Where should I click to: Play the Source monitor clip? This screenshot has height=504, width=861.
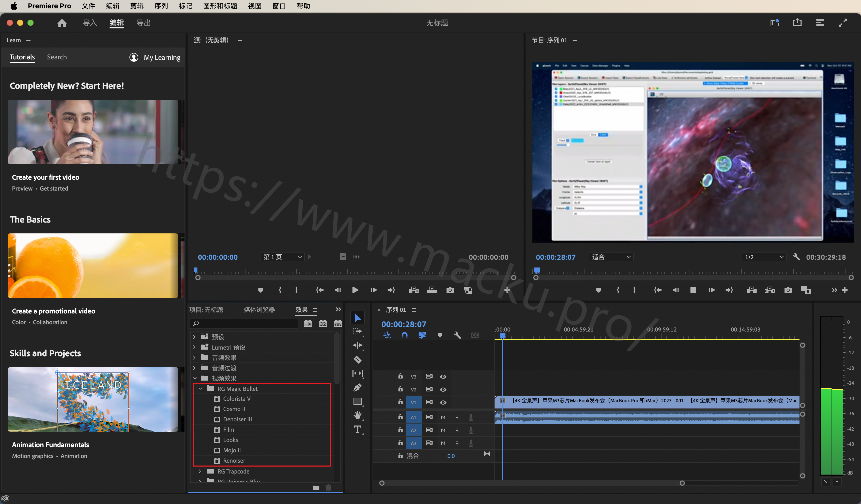(355, 290)
